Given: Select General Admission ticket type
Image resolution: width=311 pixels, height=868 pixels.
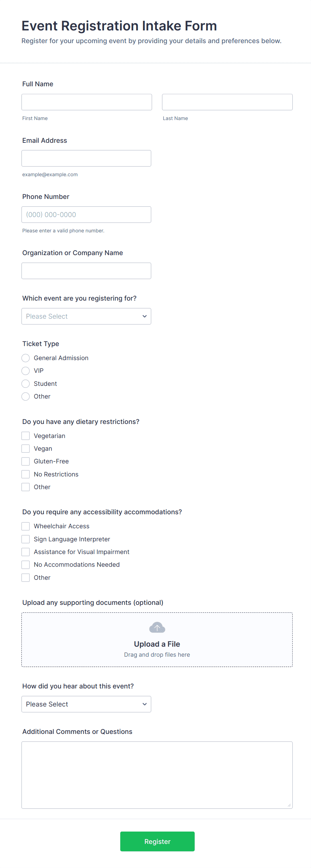Looking at the screenshot, I should 26,358.
